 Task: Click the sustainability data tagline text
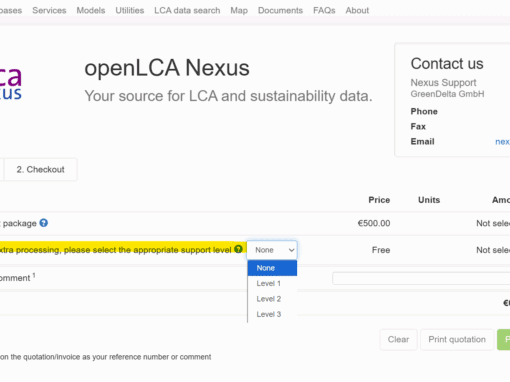pos(228,96)
